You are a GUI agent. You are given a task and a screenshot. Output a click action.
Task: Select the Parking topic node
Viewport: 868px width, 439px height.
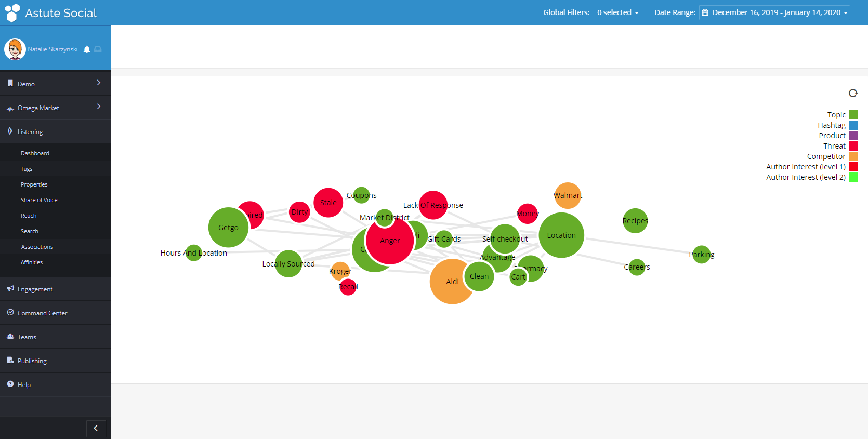click(702, 255)
